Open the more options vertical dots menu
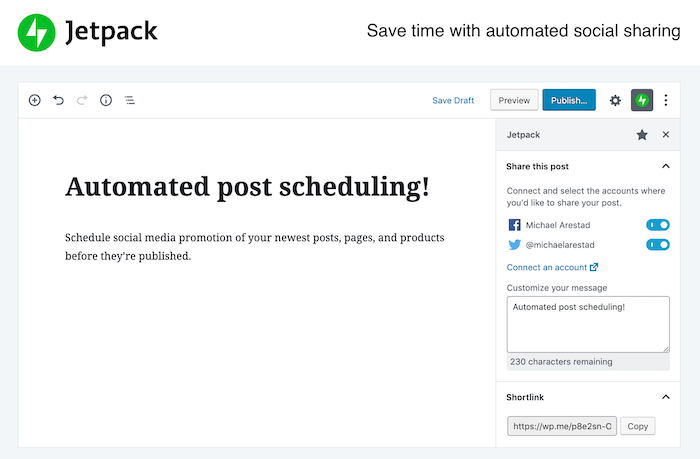Viewport: 700px width, 459px height. point(666,100)
